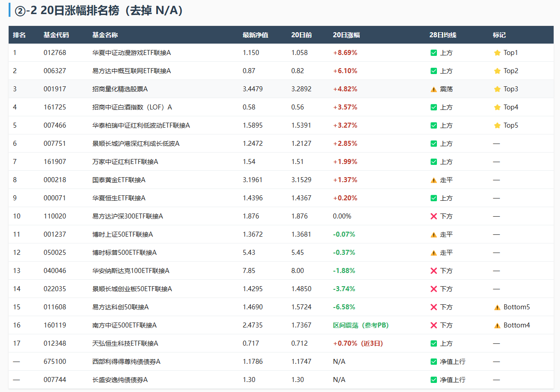Viewport: 560px width, 392px height.
Task: Select fund name 博时标普500ETF联接A
Action: (124, 253)
